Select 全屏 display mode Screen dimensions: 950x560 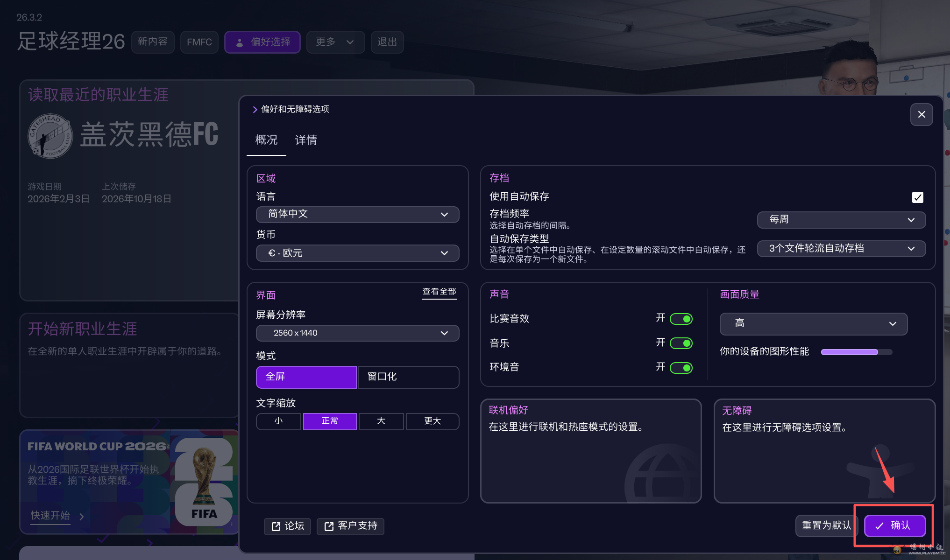coord(306,377)
